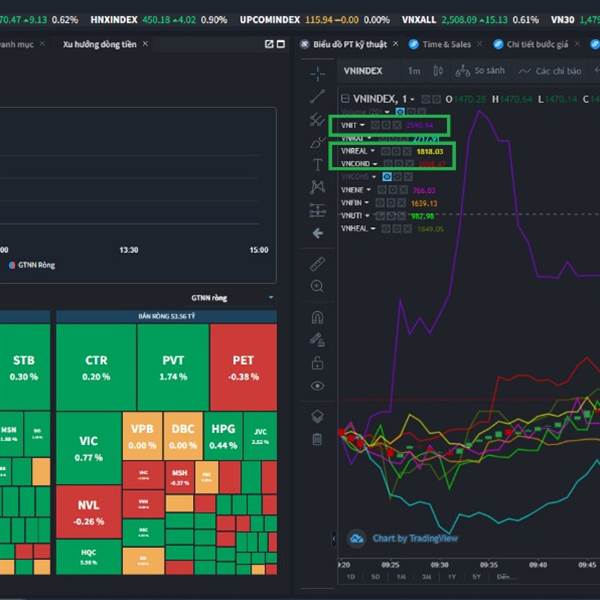Set chart range to 1D

[351, 577]
